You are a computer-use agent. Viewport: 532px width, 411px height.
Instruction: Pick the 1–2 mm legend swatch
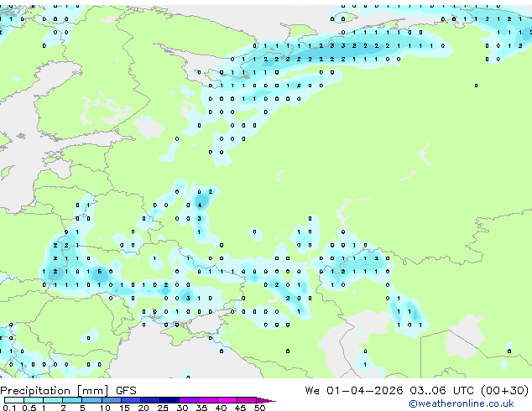pyautogui.click(x=53, y=400)
